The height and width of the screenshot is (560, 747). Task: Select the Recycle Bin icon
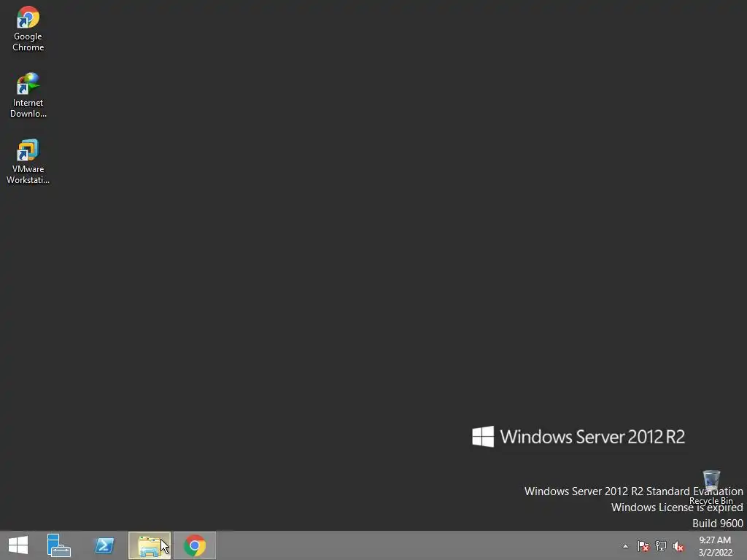point(711,487)
